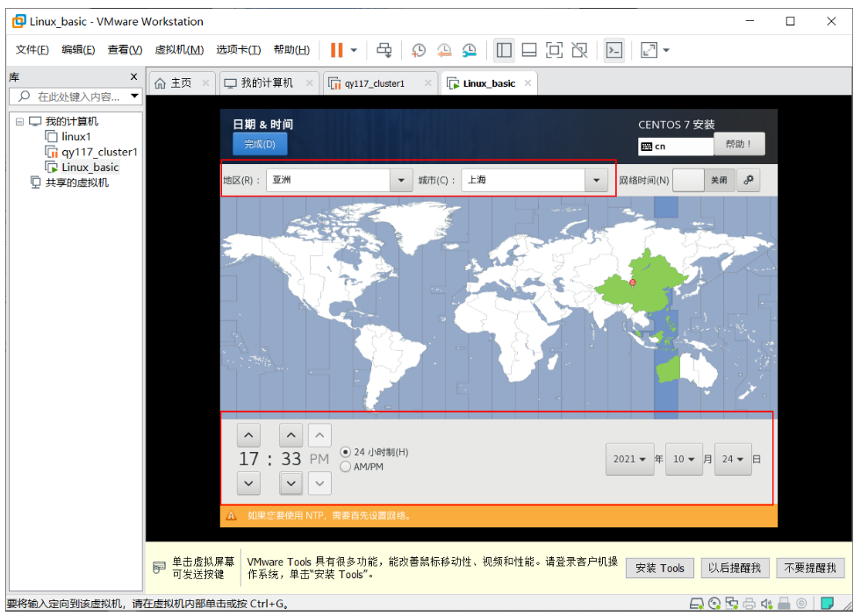Image resolution: width=861 pixels, height=616 pixels.
Task: Pause the virtual machine with the orange pause icon
Action: point(337,50)
